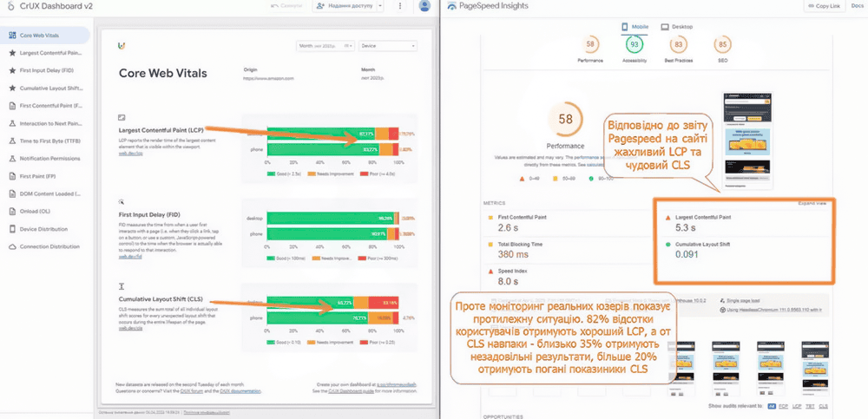Click the Accessibility score 93 gauge

[635, 44]
